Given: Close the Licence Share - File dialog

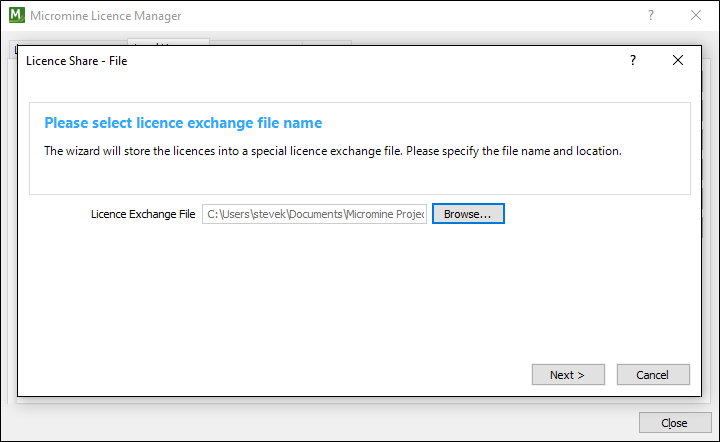Looking at the screenshot, I should coord(678,60).
